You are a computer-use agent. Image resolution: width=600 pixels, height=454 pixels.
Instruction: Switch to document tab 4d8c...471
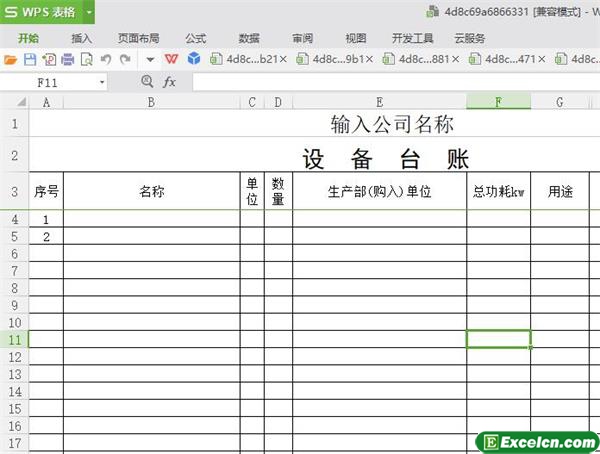(503, 59)
